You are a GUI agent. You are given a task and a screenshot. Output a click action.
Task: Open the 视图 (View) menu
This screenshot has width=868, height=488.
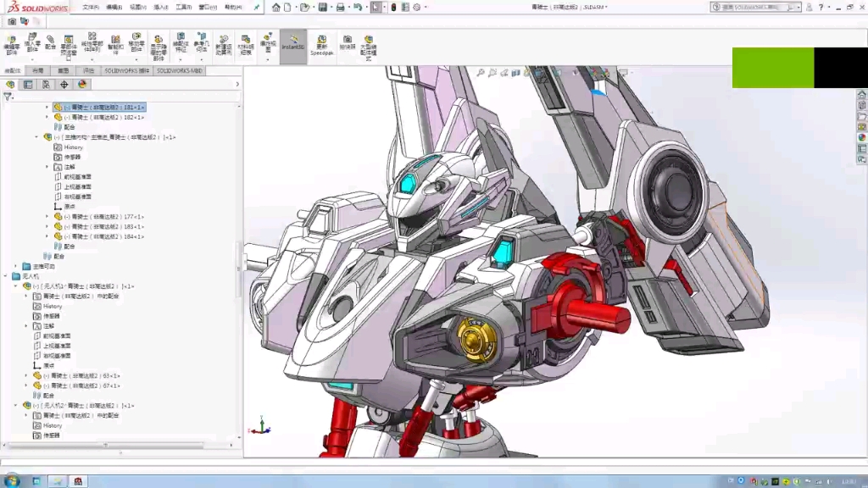(138, 7)
